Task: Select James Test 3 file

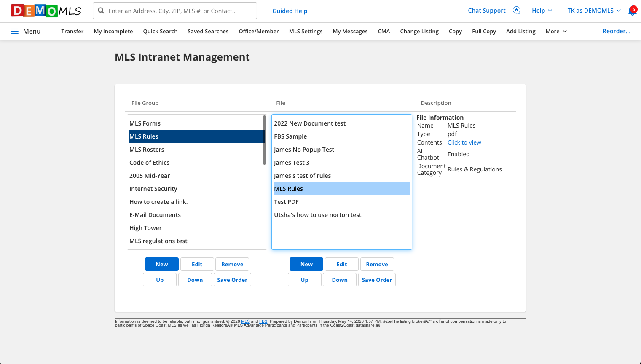Action: tap(342, 163)
